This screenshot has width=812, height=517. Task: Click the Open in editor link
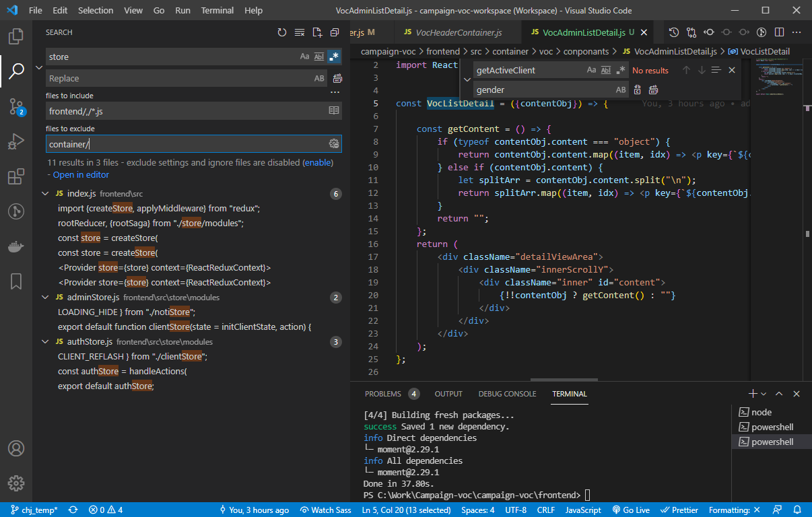81,174
